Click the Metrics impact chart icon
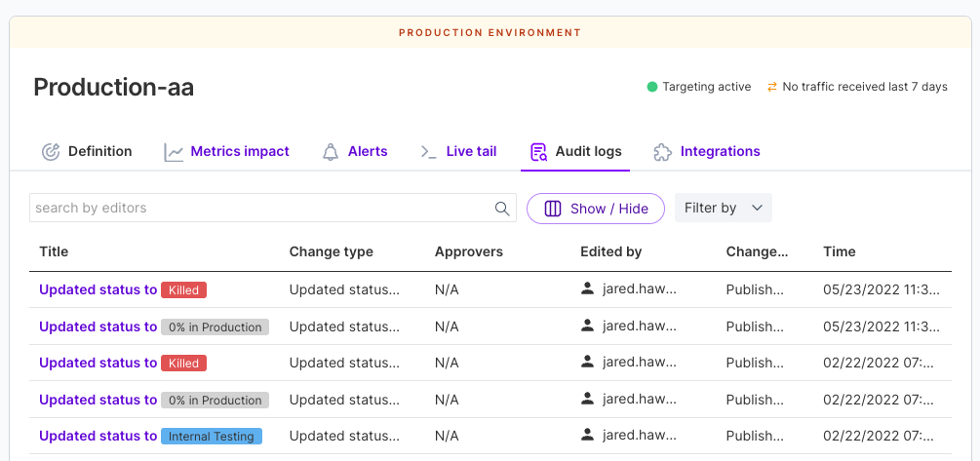Viewport: 980px width, 461px height. click(174, 152)
